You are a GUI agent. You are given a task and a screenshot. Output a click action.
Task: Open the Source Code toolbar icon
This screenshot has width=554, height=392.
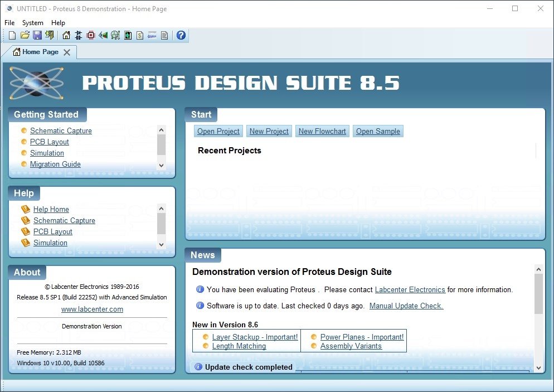152,35
